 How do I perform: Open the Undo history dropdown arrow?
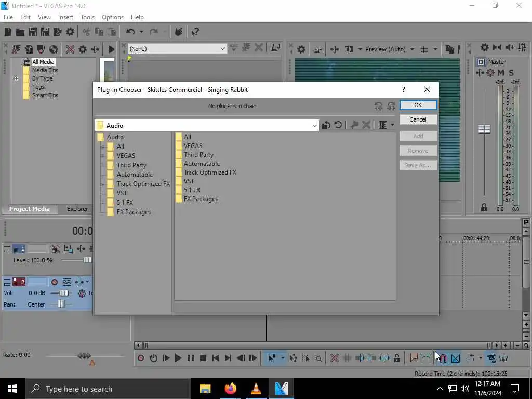pos(141,32)
